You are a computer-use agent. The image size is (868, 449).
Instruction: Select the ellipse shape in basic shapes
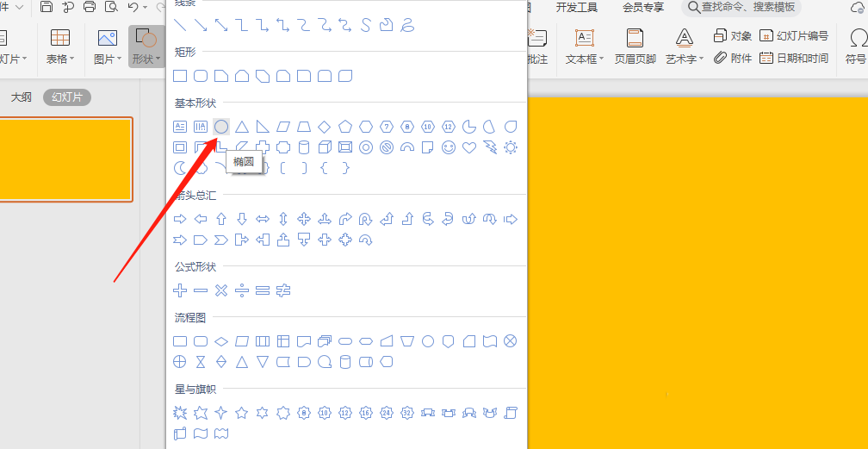[x=221, y=127]
